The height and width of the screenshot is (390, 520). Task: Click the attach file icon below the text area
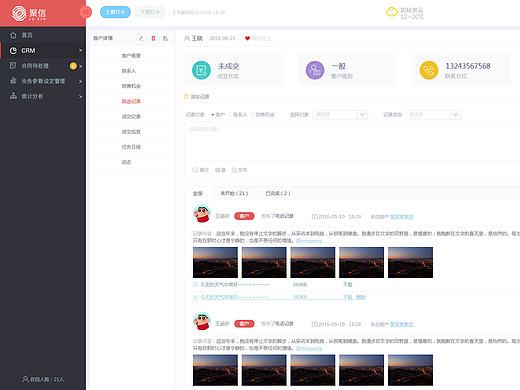click(x=234, y=170)
